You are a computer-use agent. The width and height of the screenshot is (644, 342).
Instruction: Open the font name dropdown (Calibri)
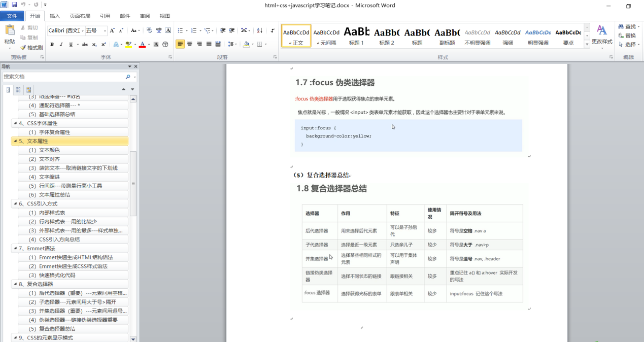click(65, 30)
